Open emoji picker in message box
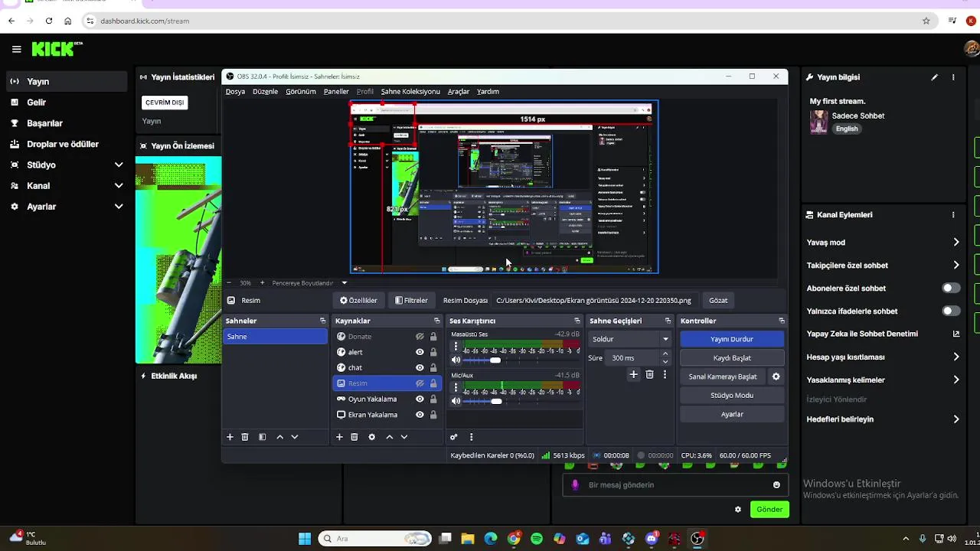 (776, 484)
